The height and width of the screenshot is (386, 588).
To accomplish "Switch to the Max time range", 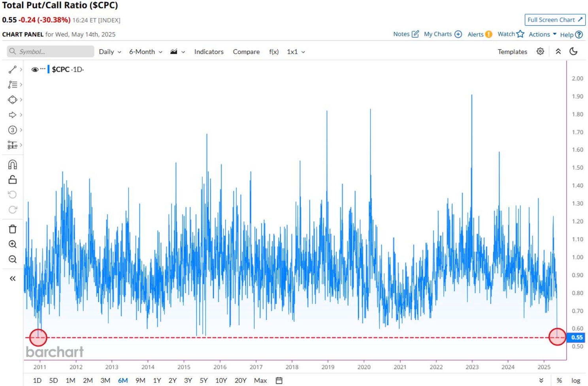I will click(x=260, y=380).
